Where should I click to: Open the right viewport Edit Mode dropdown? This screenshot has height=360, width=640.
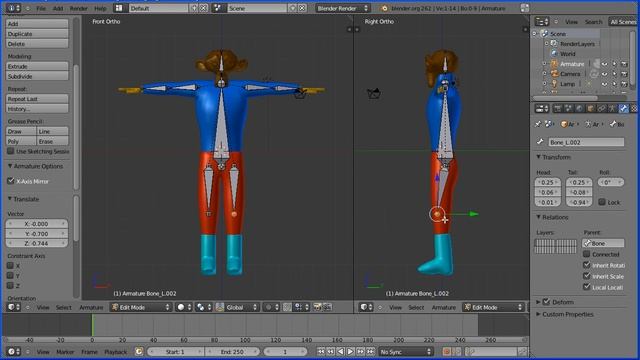[493, 307]
